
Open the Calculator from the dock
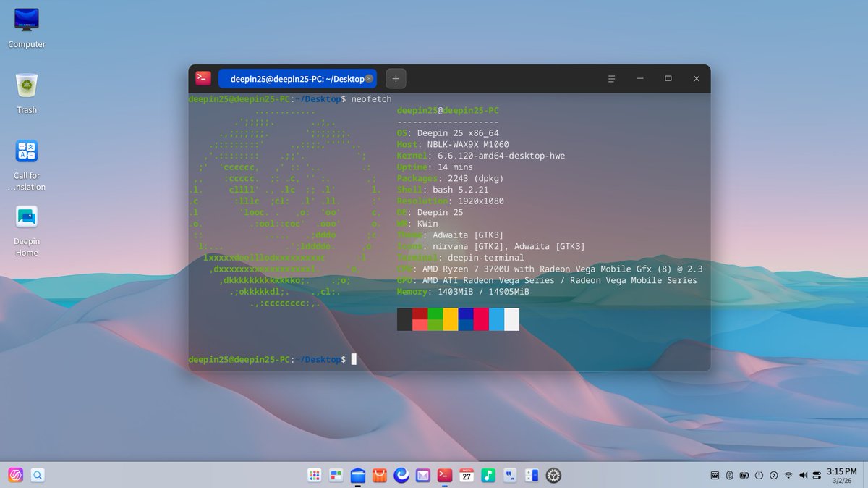pos(532,475)
